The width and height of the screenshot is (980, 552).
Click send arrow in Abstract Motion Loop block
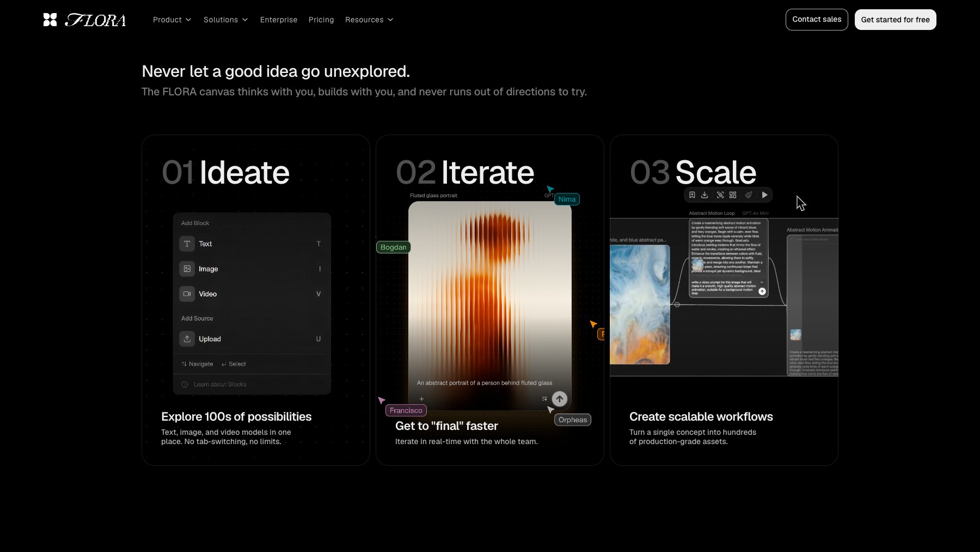762,292
